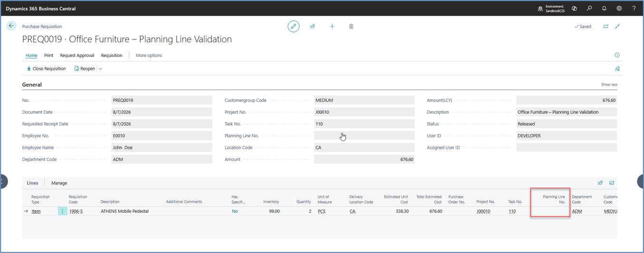Open the share icon in header
The image size is (644, 253).
tap(312, 26)
